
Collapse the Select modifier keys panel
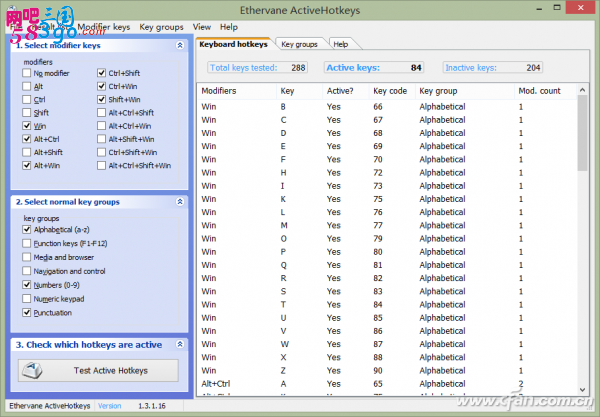tap(180, 45)
